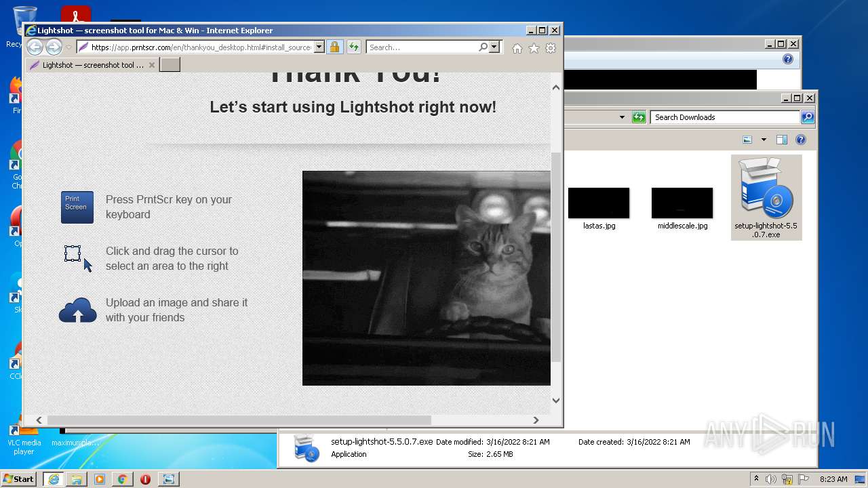
Task: Click the Internet Explorer search box
Action: 422,47
